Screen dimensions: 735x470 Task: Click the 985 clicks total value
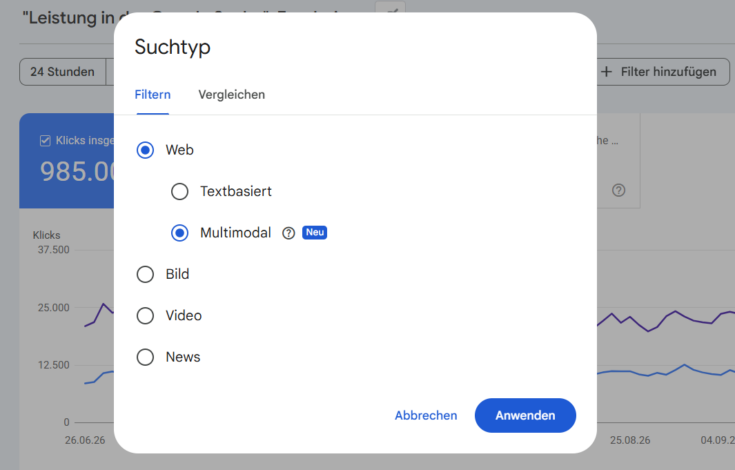click(77, 172)
